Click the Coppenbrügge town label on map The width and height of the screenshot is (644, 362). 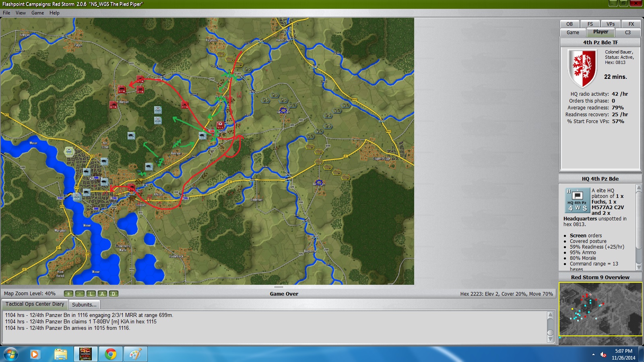tap(382, 158)
